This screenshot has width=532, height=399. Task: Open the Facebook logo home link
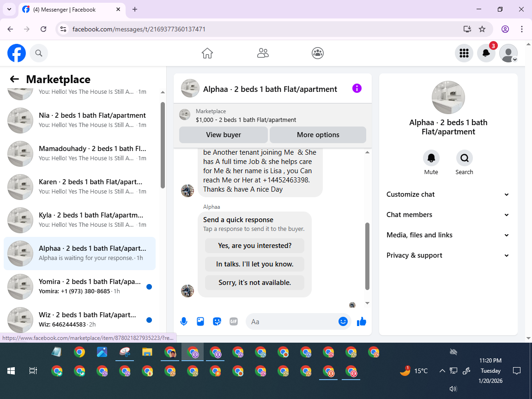tap(17, 53)
